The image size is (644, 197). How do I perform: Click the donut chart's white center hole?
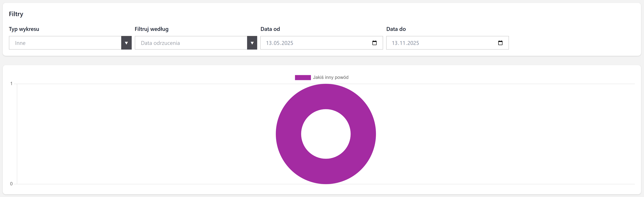pos(326,134)
